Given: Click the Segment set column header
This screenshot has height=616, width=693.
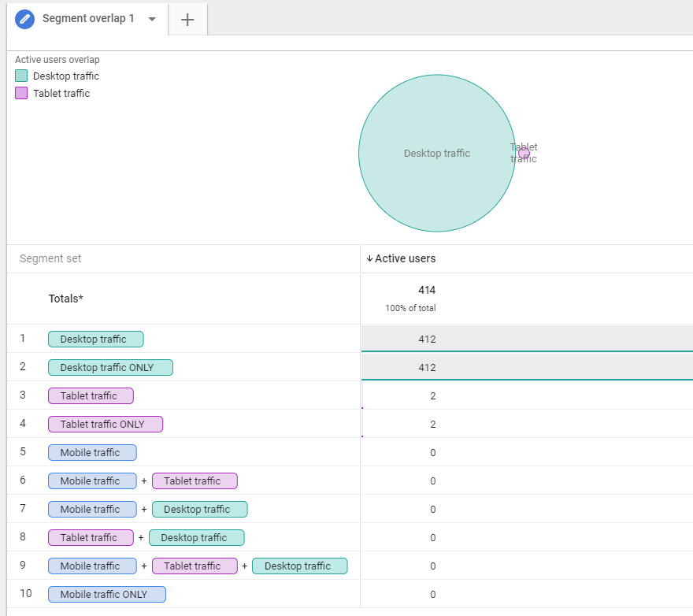Looking at the screenshot, I should point(50,259).
